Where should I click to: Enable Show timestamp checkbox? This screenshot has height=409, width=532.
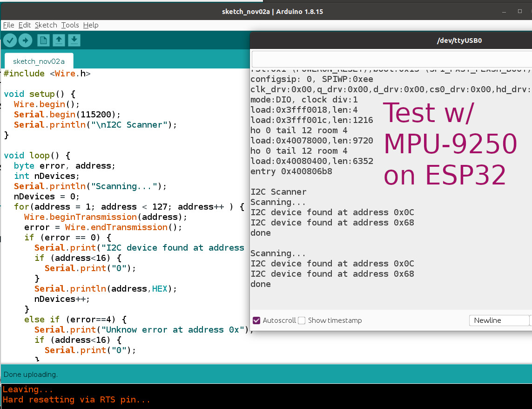(x=302, y=320)
